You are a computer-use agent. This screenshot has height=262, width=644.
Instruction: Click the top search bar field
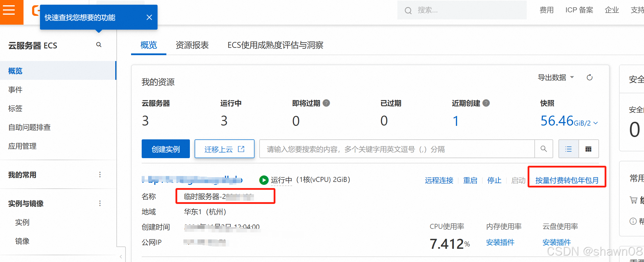[x=462, y=10]
